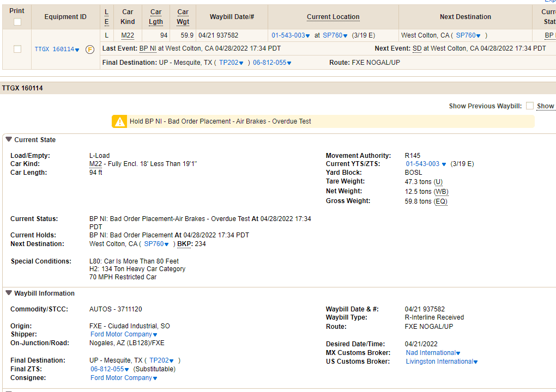Open the Consignee Ford Motor Company link

pos(123,378)
